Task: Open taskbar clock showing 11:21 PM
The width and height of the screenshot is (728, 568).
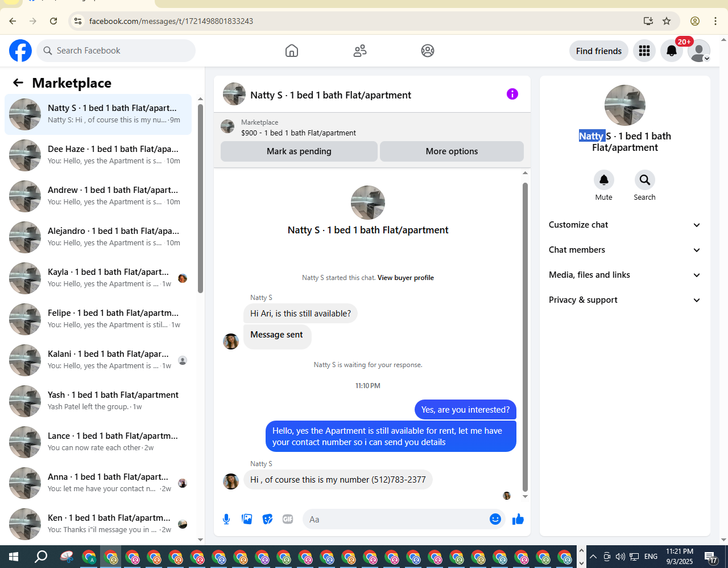Action: 680,557
